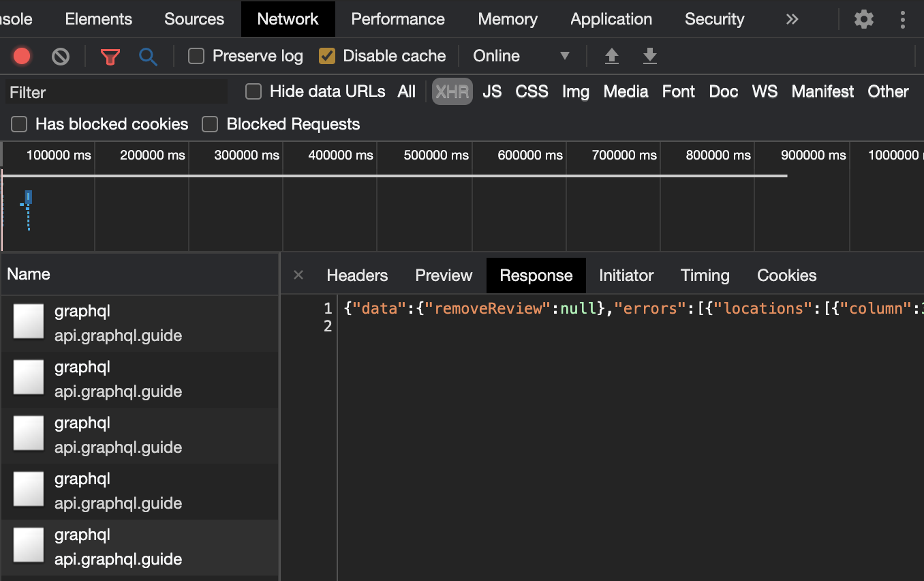Toggle the XHR type filter
The image size is (924, 581).
click(x=452, y=91)
